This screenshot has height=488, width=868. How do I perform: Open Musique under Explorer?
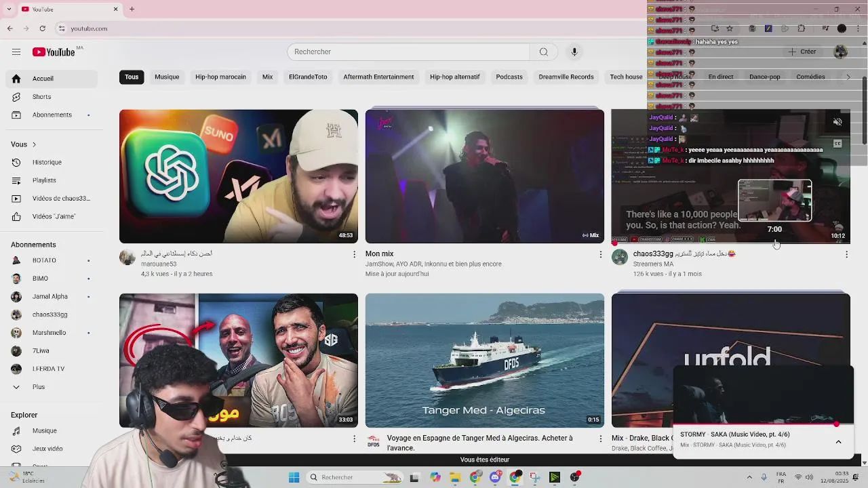pos(51,430)
